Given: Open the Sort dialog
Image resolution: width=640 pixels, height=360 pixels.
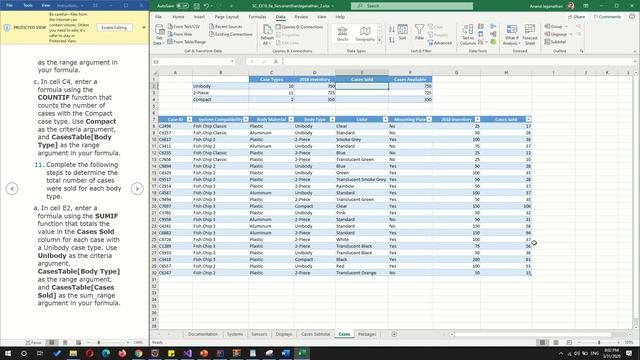Looking at the screenshot, I should point(402,32).
